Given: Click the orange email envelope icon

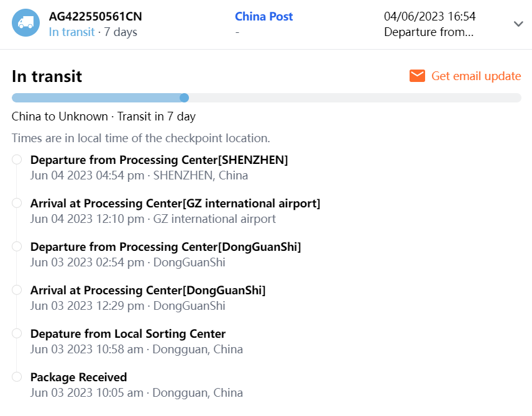Looking at the screenshot, I should click(x=417, y=76).
